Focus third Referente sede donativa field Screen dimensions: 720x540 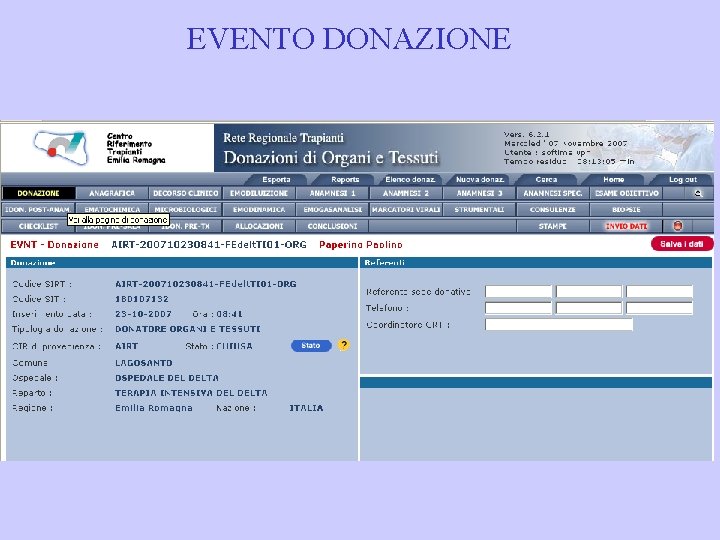659,292
